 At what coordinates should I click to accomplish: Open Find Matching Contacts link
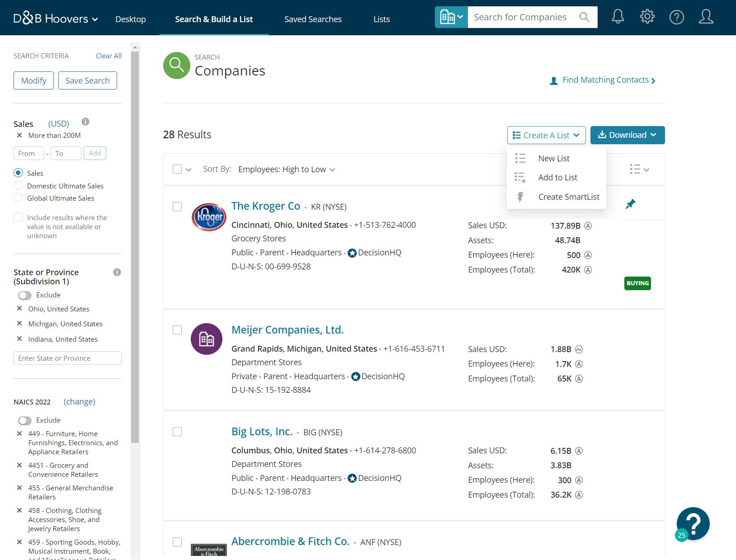602,80
